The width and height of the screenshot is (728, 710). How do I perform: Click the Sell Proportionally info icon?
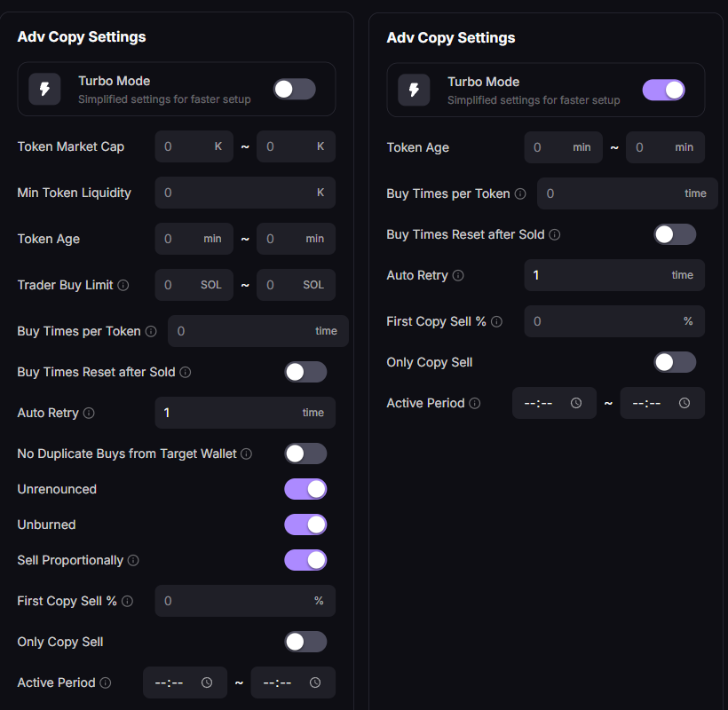click(x=133, y=560)
